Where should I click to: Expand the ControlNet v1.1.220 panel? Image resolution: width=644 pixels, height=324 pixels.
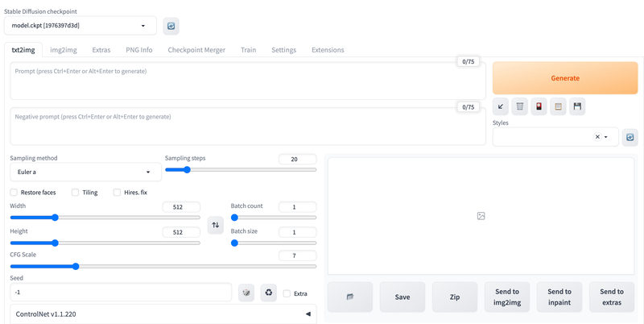pyautogui.click(x=163, y=314)
